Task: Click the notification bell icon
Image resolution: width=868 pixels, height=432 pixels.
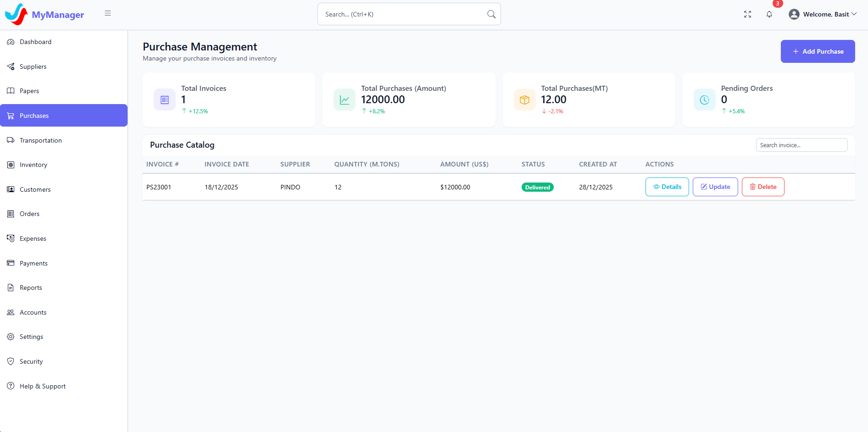Action: point(769,14)
